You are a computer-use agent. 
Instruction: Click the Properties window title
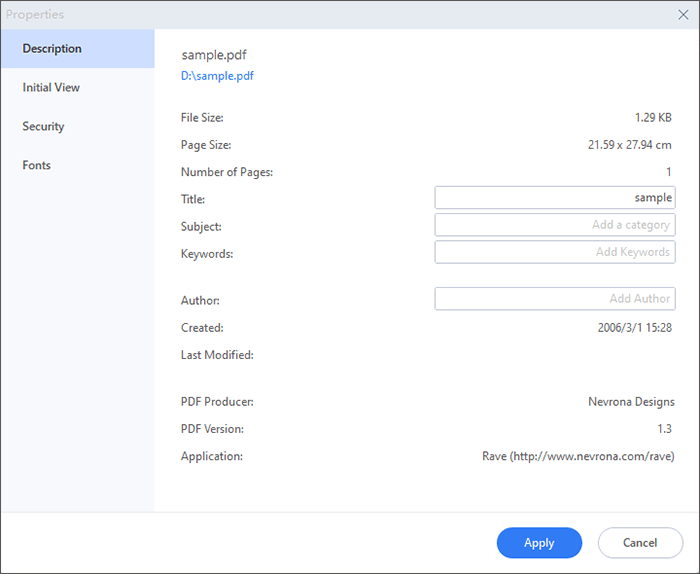[x=35, y=15]
